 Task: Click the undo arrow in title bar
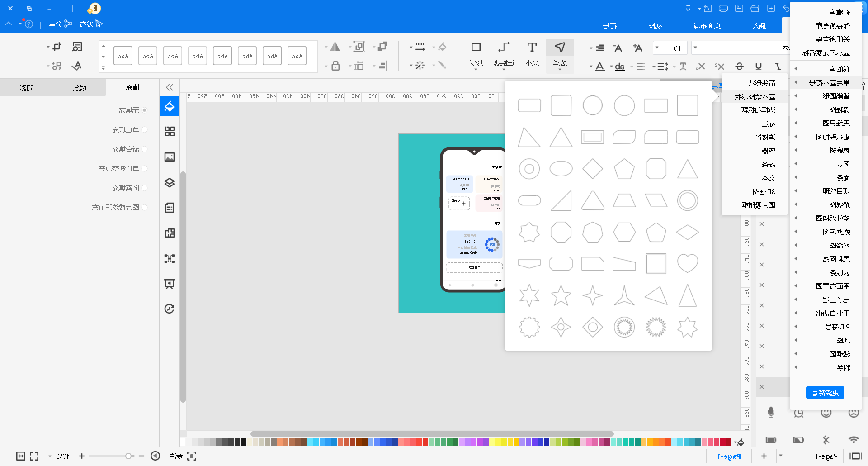pos(786,9)
